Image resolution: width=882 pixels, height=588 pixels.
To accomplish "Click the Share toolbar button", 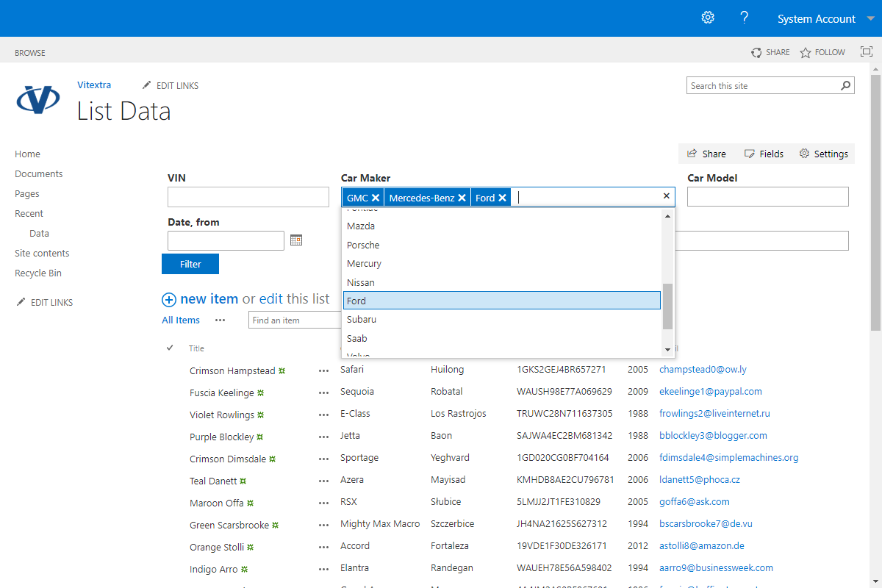I will coord(706,154).
